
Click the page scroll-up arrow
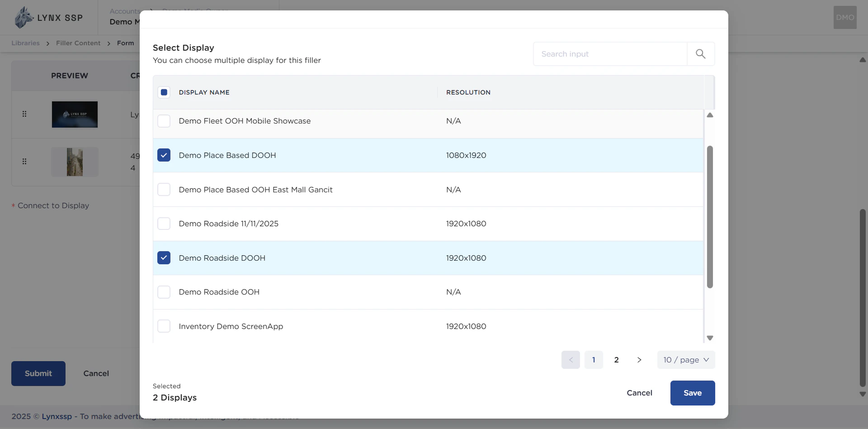[x=863, y=60]
